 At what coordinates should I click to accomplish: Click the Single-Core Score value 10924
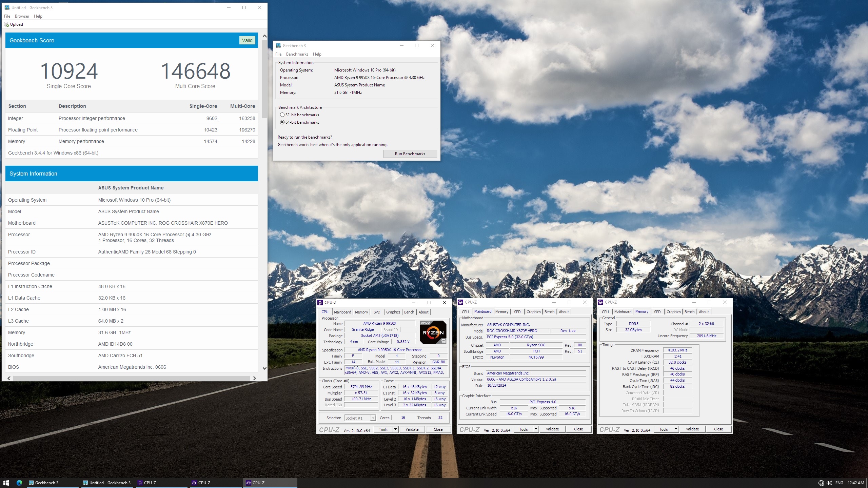point(69,71)
